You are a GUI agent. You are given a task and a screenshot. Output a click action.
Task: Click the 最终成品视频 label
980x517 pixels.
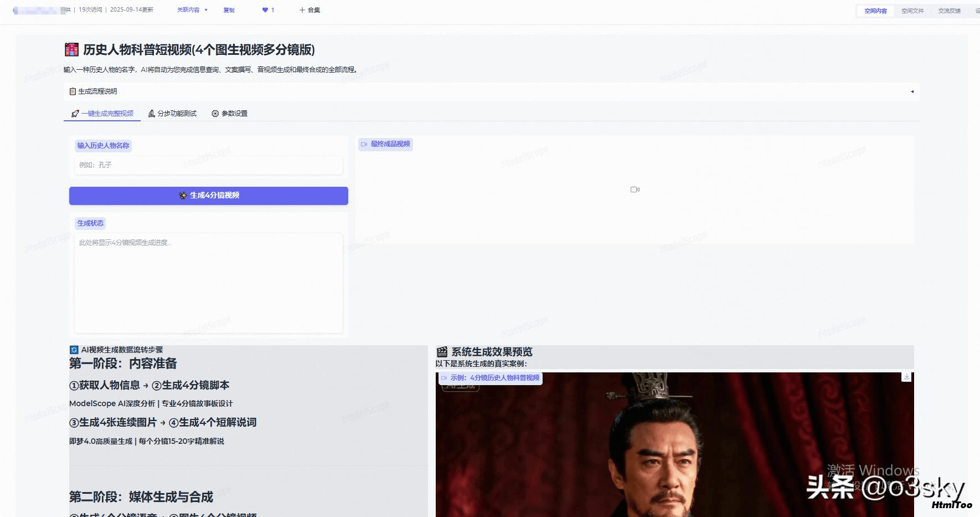(x=385, y=144)
